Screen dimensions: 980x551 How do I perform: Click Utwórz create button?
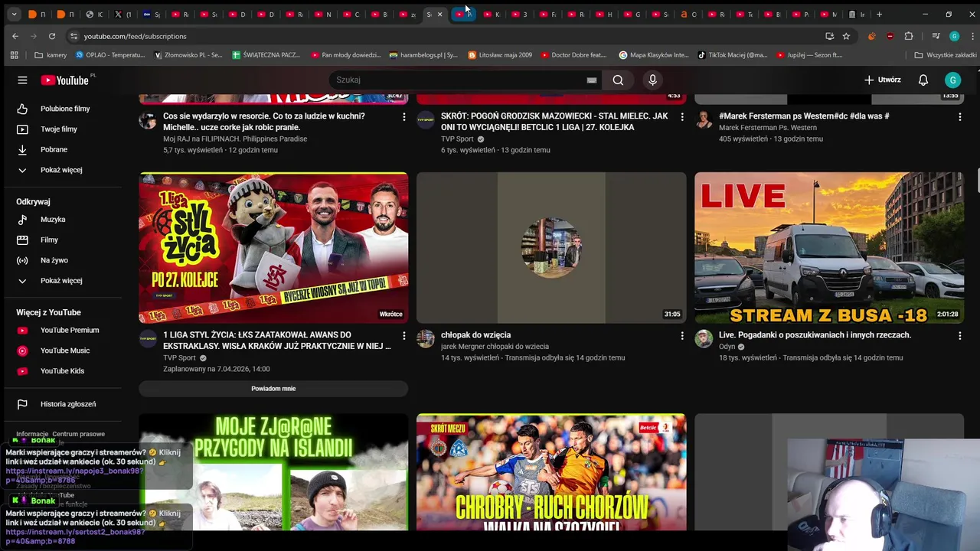coord(882,80)
